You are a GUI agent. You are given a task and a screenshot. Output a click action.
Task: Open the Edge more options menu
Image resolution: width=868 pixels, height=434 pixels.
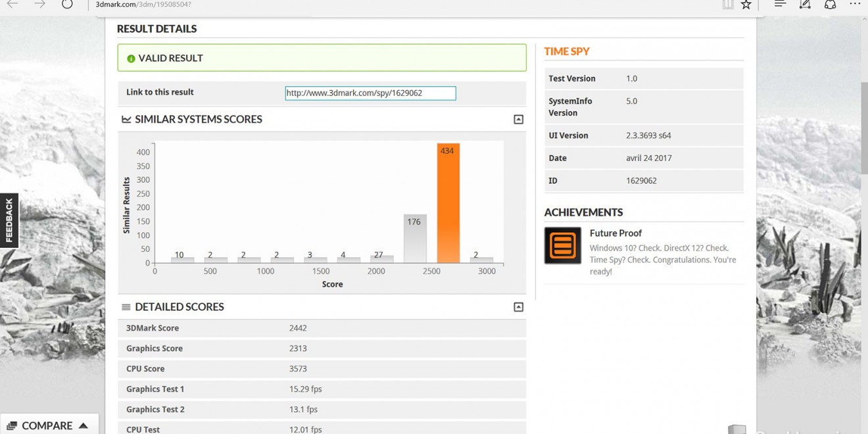point(854,4)
